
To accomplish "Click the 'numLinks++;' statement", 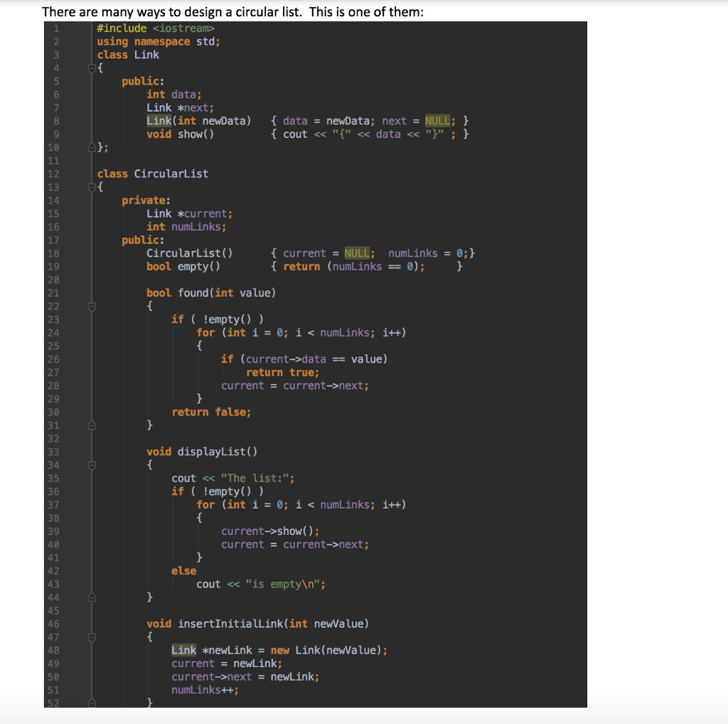I will click(x=205, y=690).
